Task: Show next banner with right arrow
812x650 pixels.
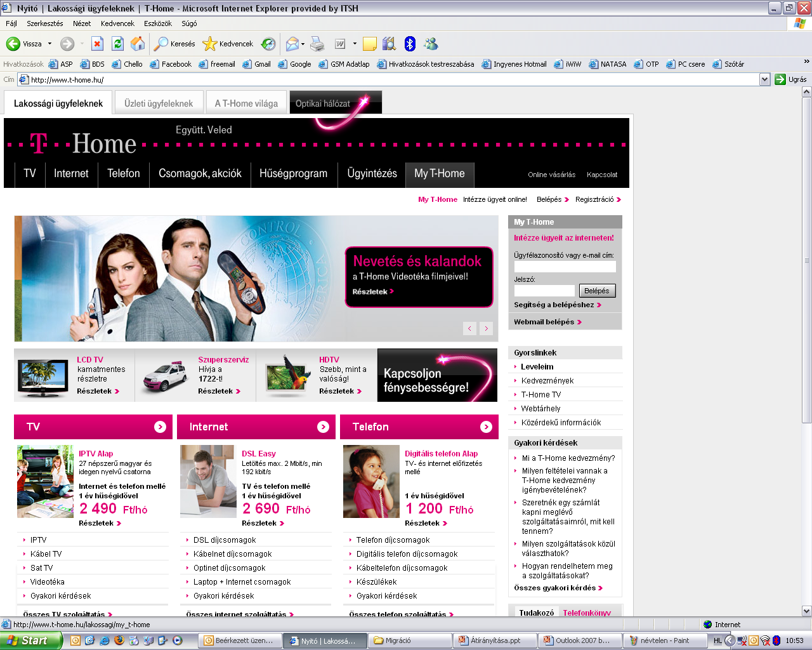Action: [x=487, y=328]
